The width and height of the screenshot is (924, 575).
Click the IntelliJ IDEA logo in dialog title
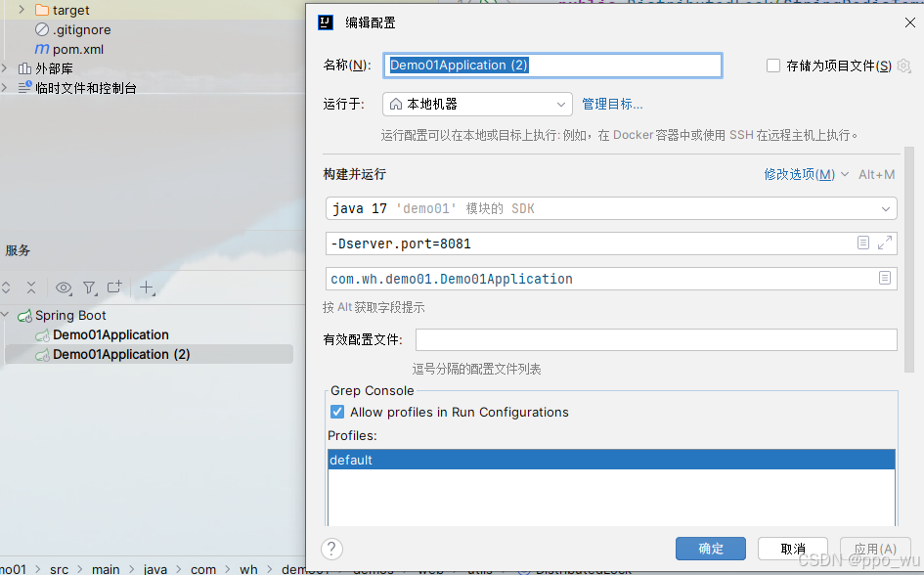[x=326, y=22]
